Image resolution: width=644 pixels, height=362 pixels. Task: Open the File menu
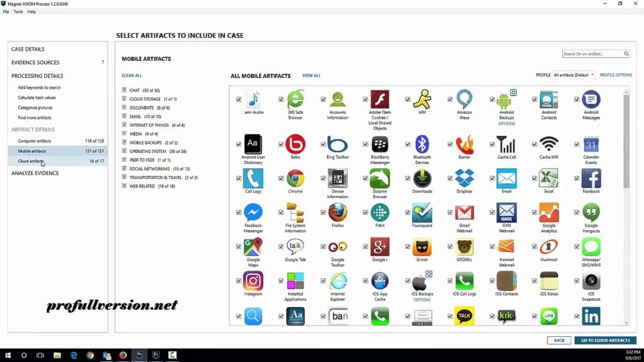click(6, 11)
